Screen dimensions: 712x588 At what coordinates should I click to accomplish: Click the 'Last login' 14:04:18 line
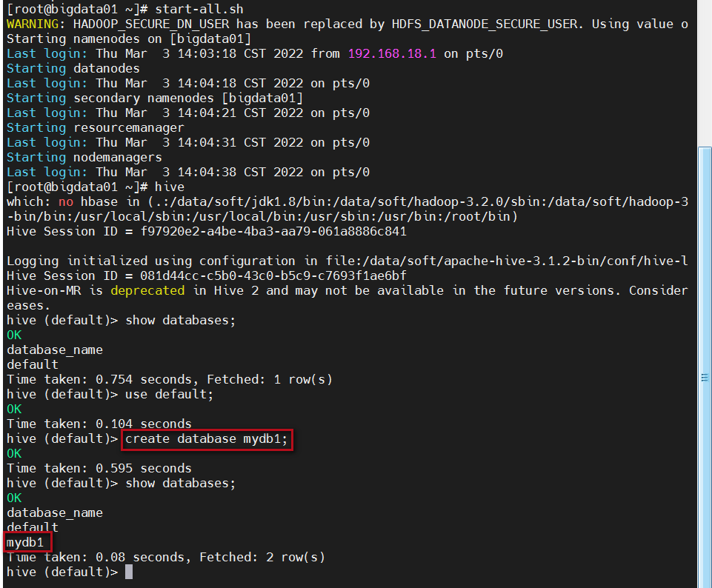tap(188, 84)
